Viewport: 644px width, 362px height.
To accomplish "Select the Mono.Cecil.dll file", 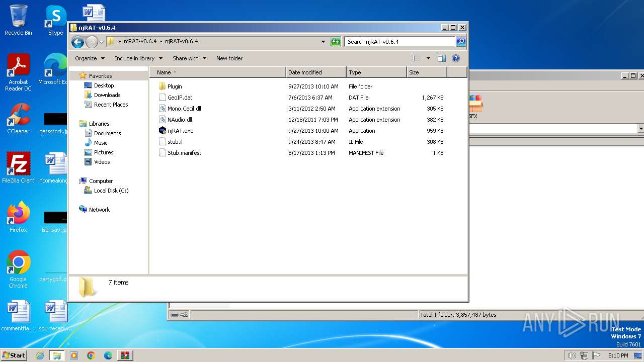I will (x=184, y=109).
